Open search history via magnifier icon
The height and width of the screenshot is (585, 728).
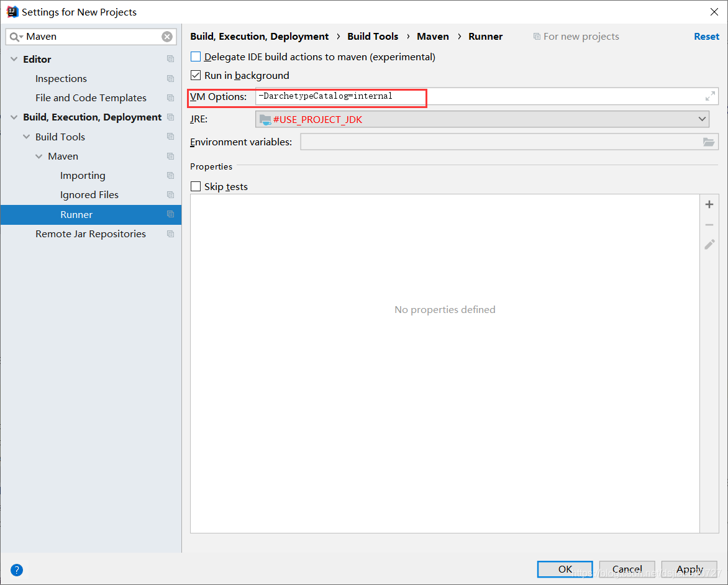click(x=16, y=37)
